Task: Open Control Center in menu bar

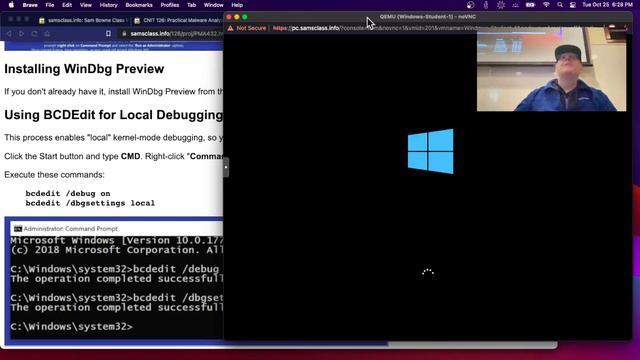Action: (x=573, y=5)
